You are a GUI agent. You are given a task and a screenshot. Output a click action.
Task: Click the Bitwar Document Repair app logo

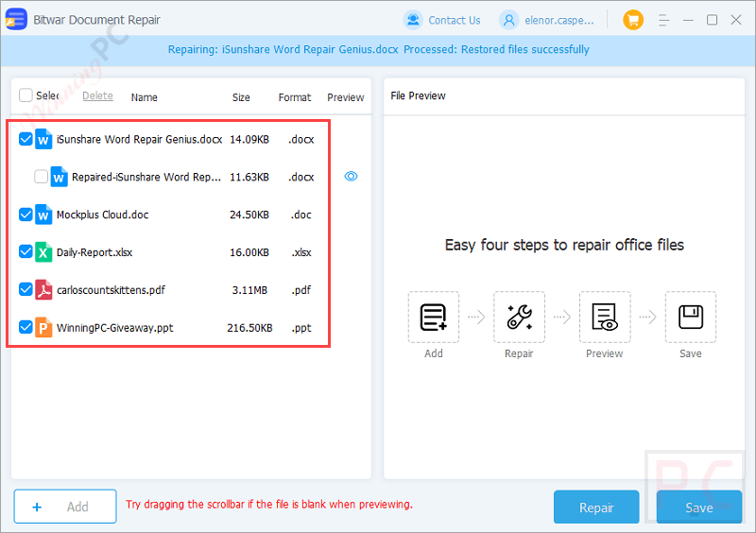tap(16, 19)
